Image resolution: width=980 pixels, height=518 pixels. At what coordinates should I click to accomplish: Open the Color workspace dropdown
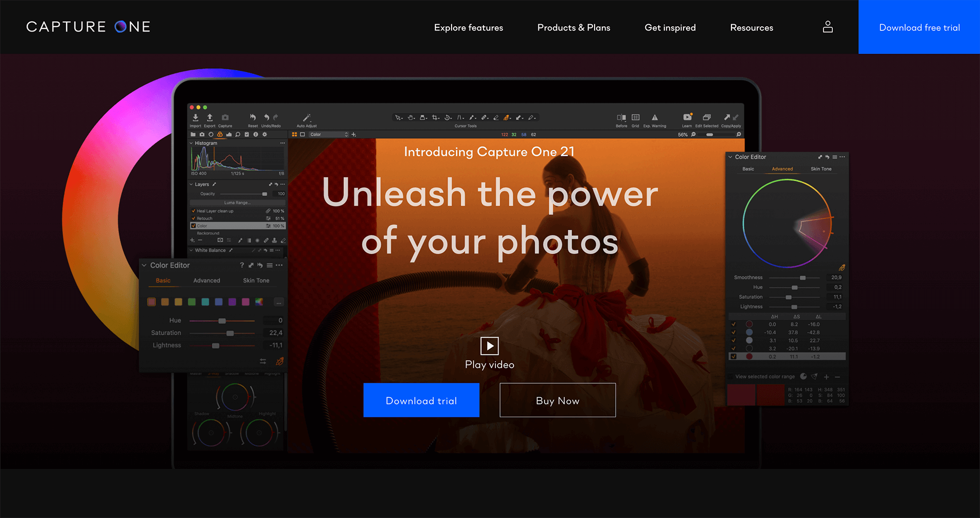[329, 134]
